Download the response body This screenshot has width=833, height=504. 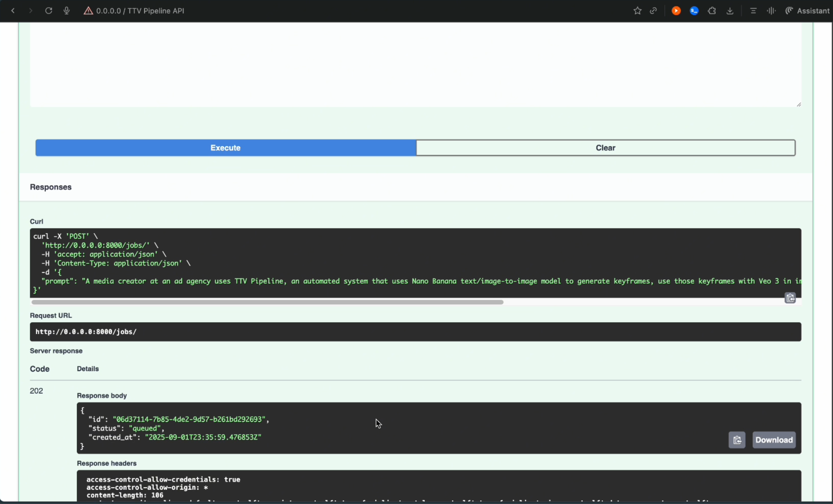774,440
